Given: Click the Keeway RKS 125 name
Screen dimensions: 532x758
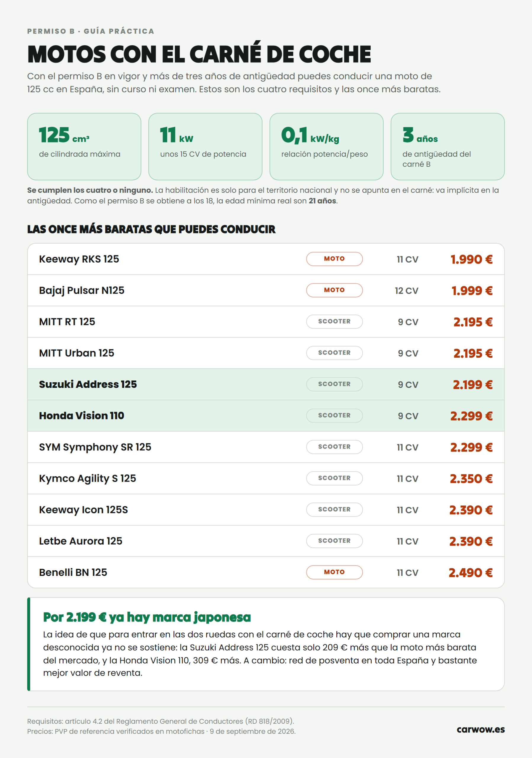Looking at the screenshot, I should [x=79, y=259].
